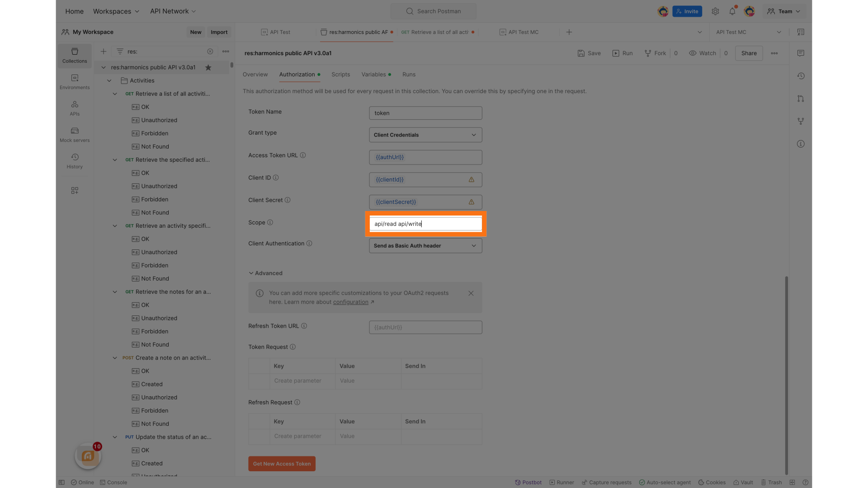Click inside the Token Name field
Screen dimensions: 868x488
pyautogui.click(x=425, y=113)
